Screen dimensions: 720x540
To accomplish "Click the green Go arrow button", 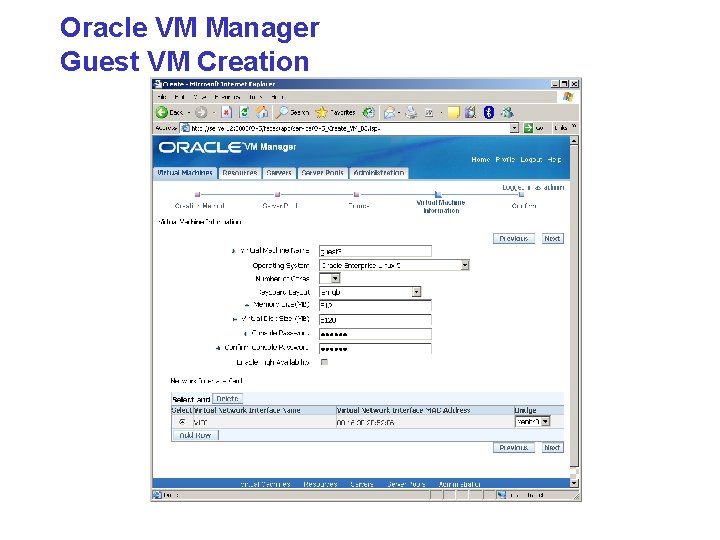I will coord(529,128).
